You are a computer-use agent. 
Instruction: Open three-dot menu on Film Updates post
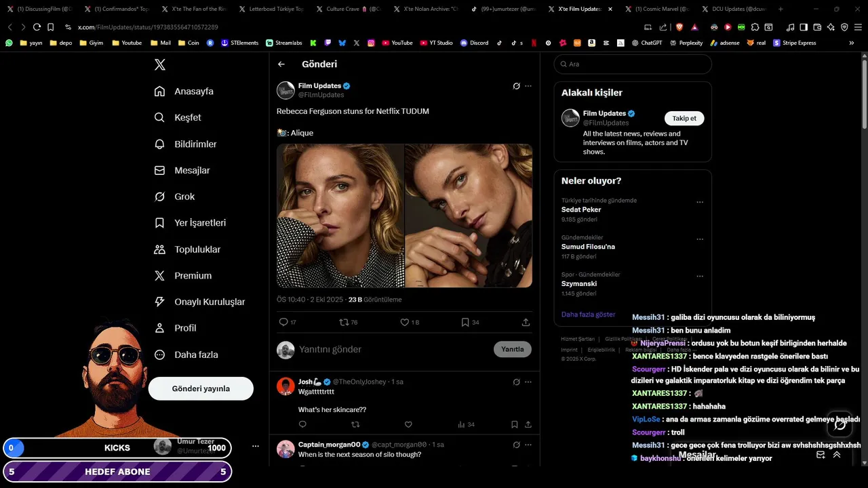click(x=528, y=86)
